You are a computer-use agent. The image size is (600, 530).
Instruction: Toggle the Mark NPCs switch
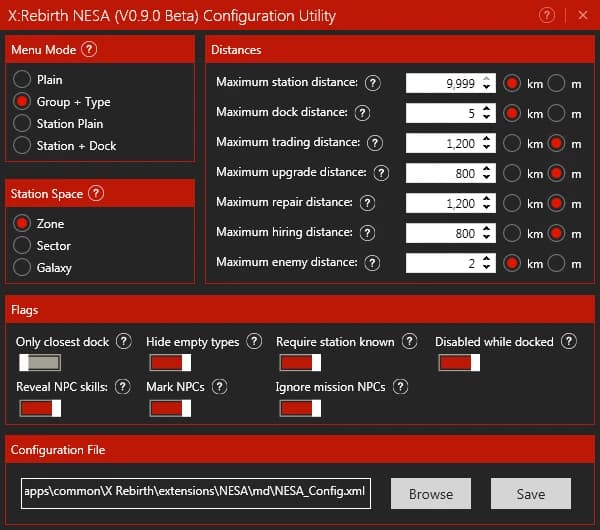[170, 408]
